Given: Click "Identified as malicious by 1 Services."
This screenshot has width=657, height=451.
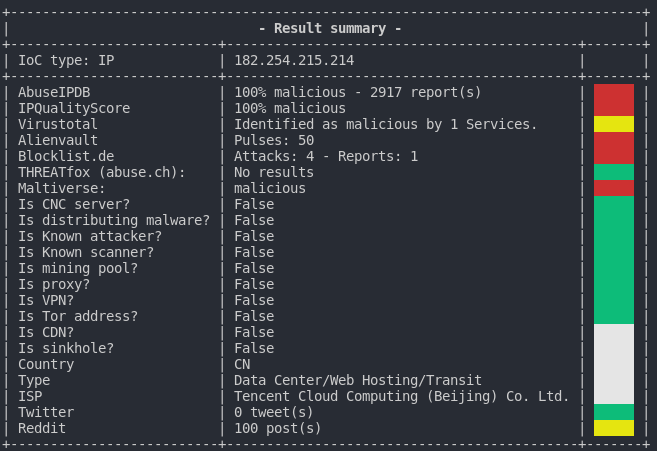Looking at the screenshot, I should 386,124.
